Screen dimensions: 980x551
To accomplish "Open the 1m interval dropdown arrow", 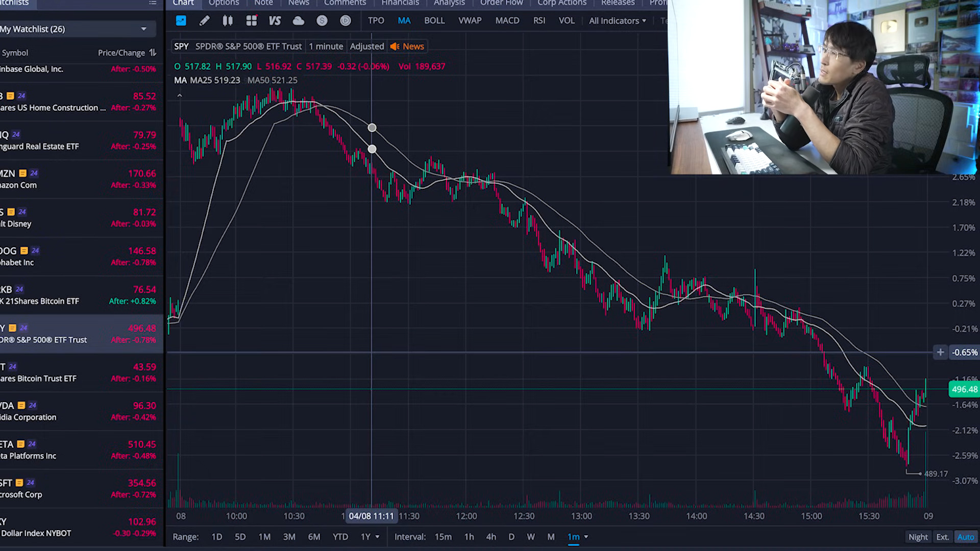I will [x=586, y=537].
